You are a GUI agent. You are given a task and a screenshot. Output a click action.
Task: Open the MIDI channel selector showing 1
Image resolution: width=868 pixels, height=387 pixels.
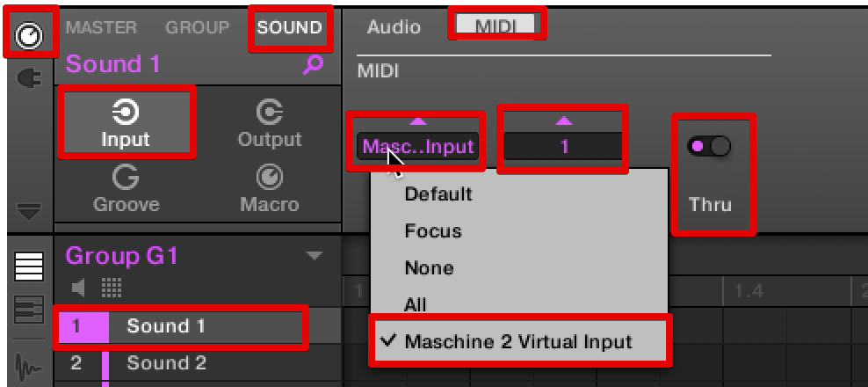tap(563, 147)
